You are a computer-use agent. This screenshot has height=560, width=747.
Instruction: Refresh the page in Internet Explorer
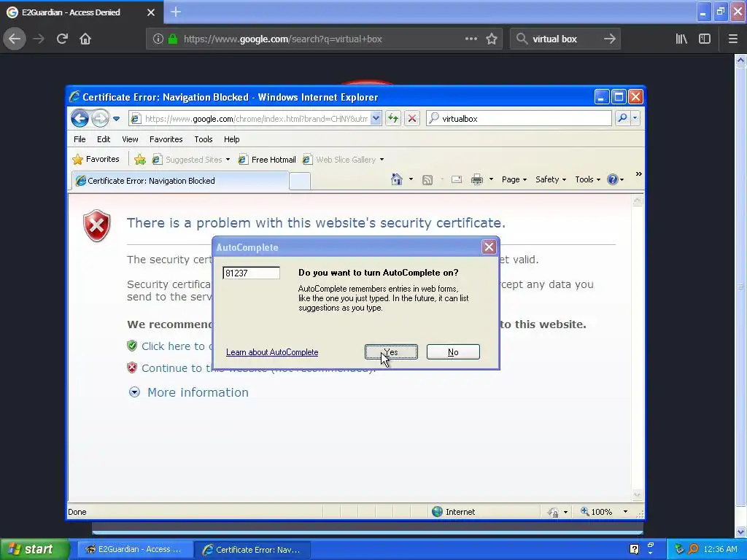[393, 119]
